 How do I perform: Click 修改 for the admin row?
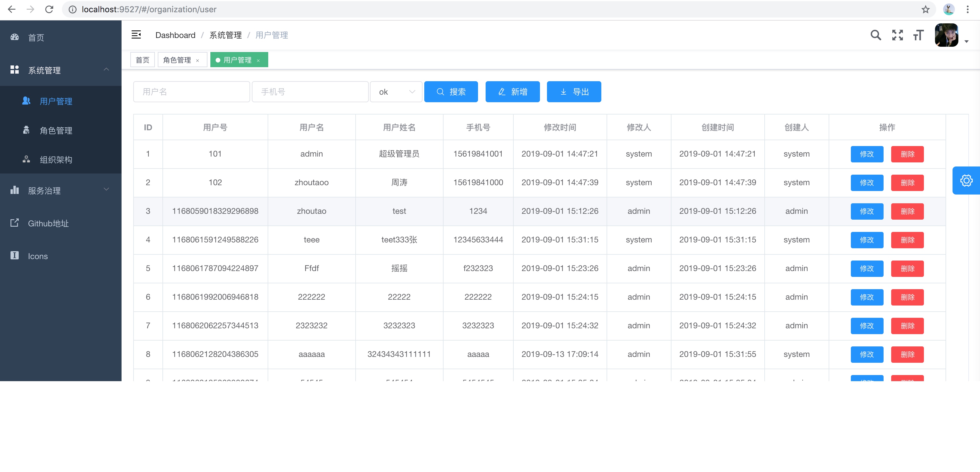tap(867, 154)
